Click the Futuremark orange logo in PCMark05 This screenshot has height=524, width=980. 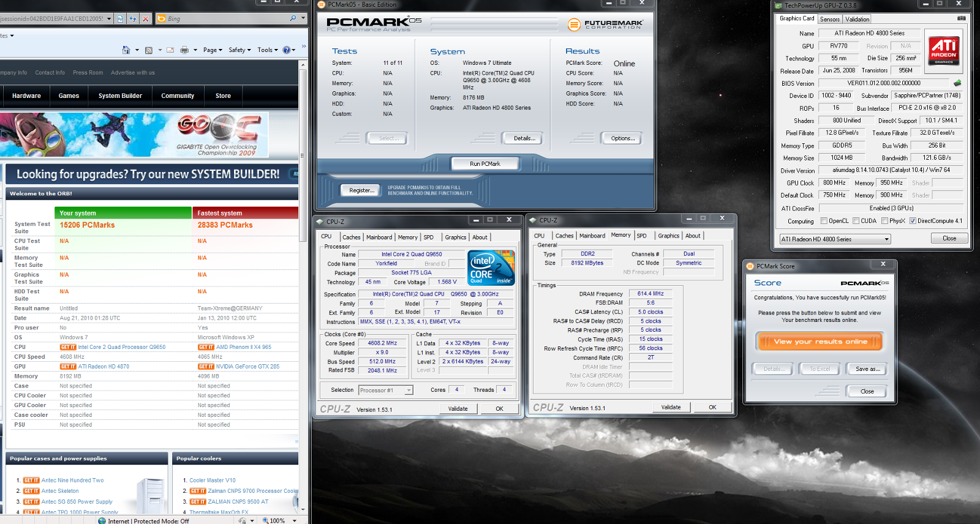[574, 24]
